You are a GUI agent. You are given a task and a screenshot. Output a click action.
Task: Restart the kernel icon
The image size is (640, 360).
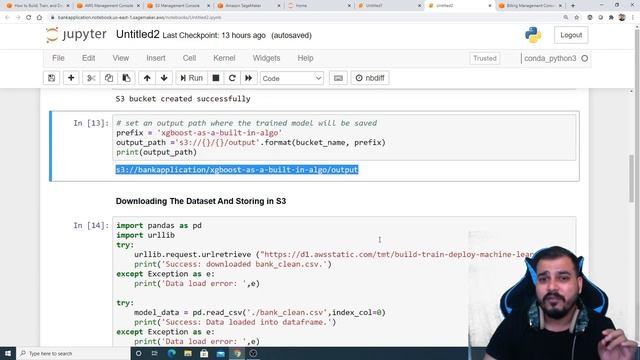coord(232,78)
